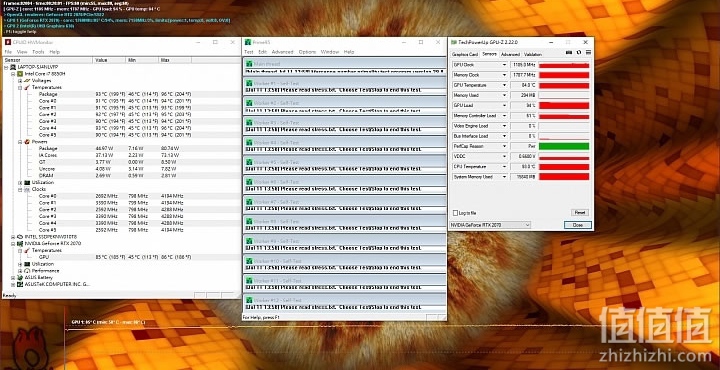Viewport: 720px width, 370px height.
Task: Open the GPU-Z hamburger menu icon
Action: click(588, 53)
